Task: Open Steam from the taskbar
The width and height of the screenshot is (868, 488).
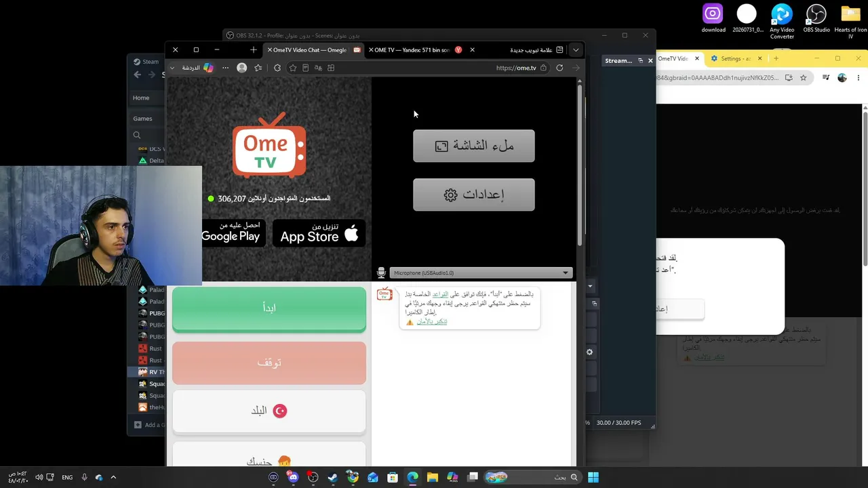Action: (x=333, y=477)
